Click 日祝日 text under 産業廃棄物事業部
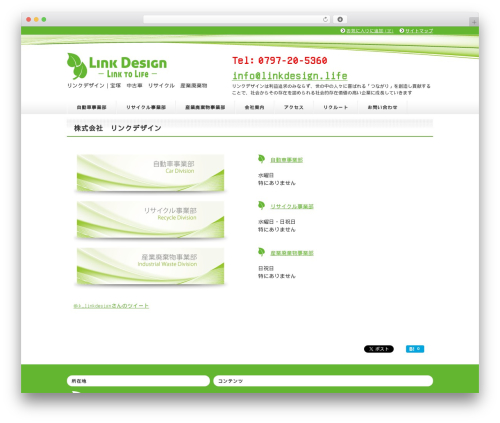Viewport: 500px width, 423px height. [266, 268]
